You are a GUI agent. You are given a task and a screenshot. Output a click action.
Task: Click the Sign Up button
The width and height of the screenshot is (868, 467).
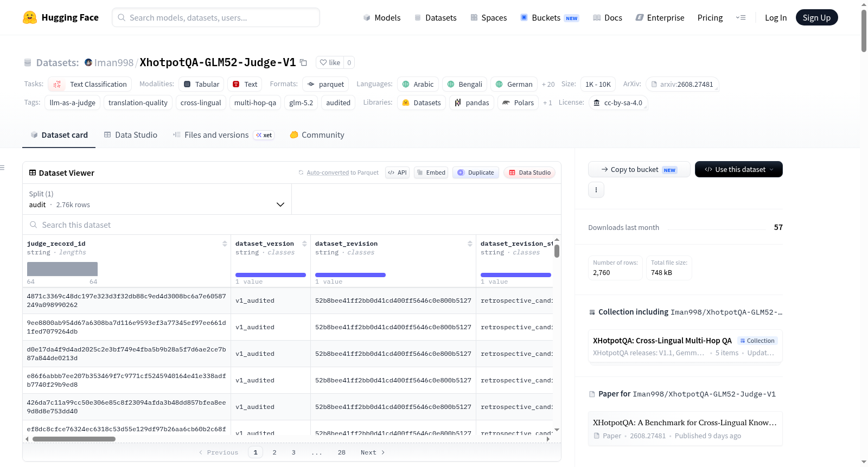click(x=817, y=17)
